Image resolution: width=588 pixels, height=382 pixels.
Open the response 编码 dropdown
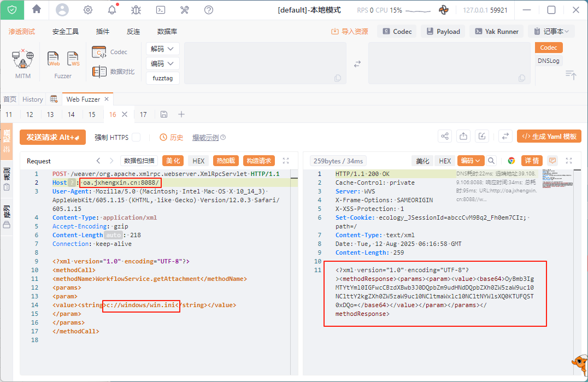coord(471,161)
